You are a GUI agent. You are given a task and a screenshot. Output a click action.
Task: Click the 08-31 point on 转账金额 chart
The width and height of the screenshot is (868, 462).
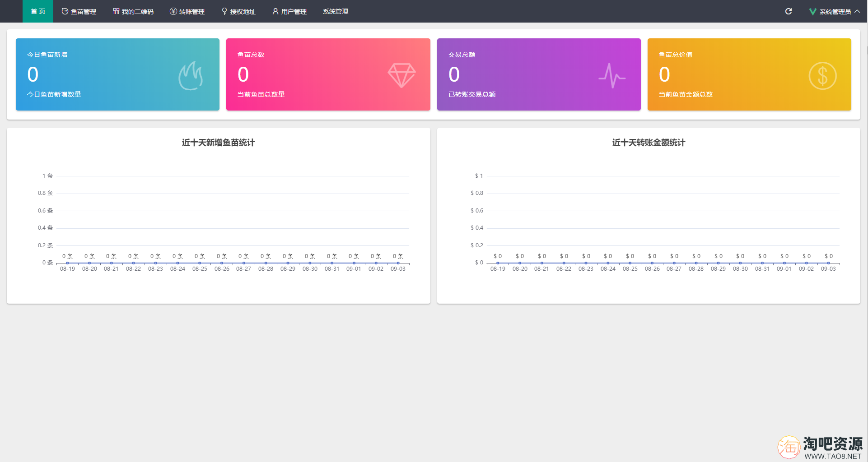(x=762, y=263)
